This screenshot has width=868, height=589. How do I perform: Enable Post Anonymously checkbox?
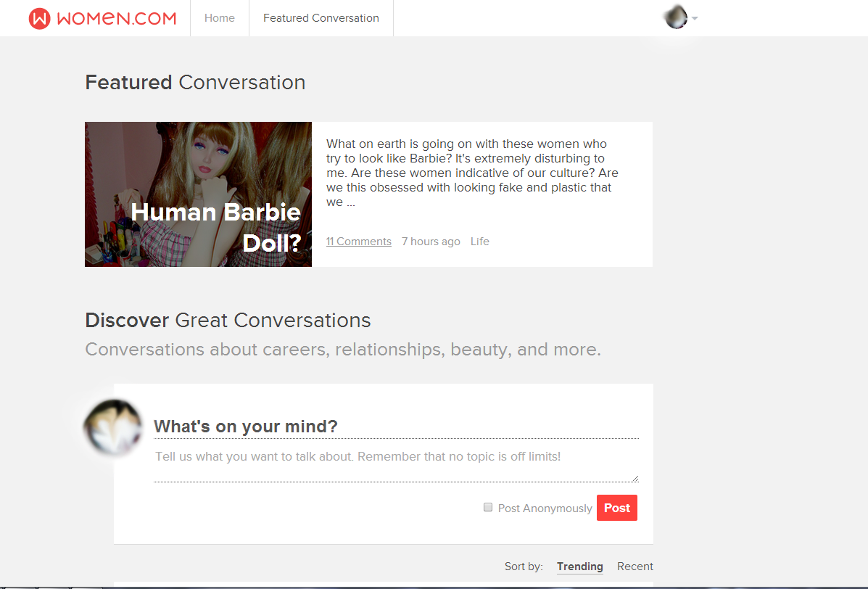[488, 507]
